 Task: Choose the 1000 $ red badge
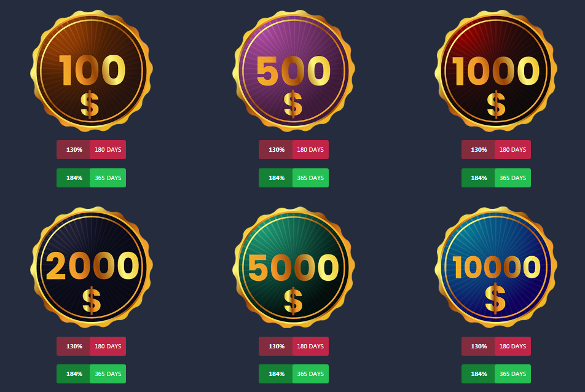496,71
